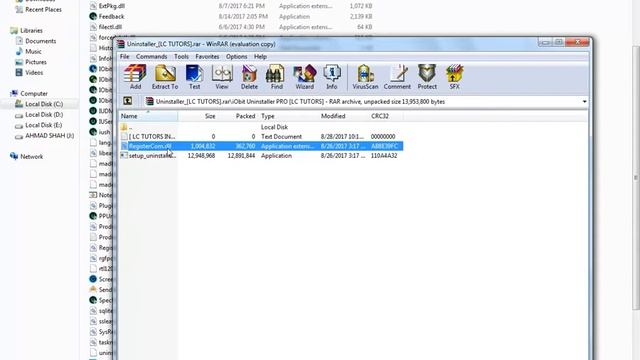
Task: Click the Add toolbar icon in WinRAR
Action: coord(135,77)
